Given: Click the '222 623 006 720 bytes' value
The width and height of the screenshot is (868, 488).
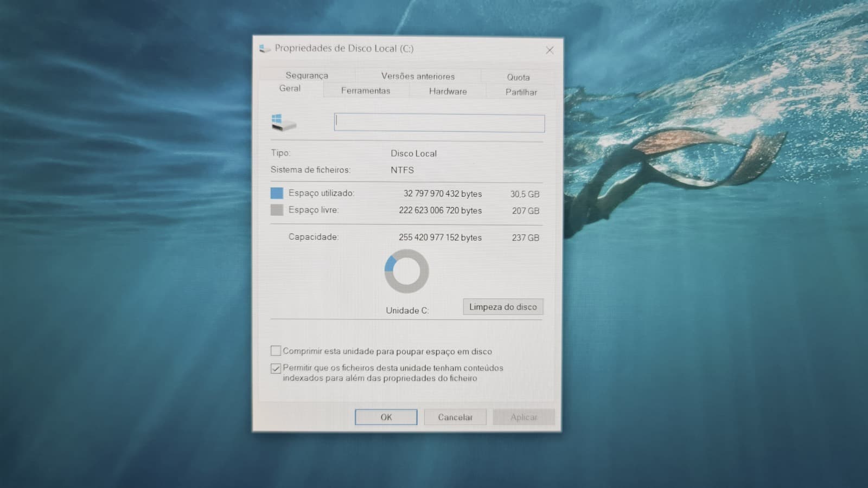Looking at the screenshot, I should [x=441, y=210].
